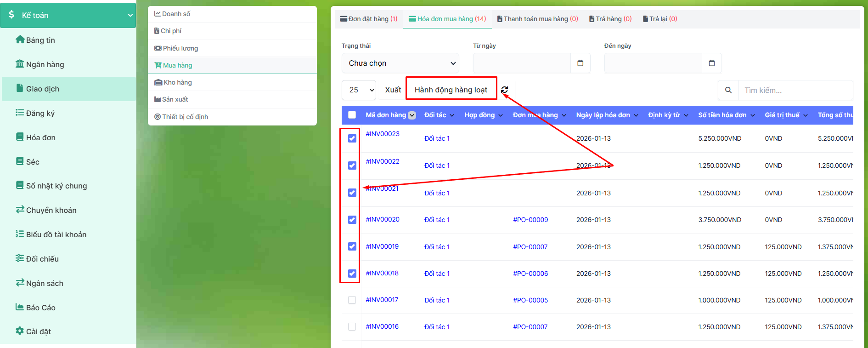Switch to the Đơn đặt hàng tab
The width and height of the screenshot is (868, 348).
(x=368, y=19)
